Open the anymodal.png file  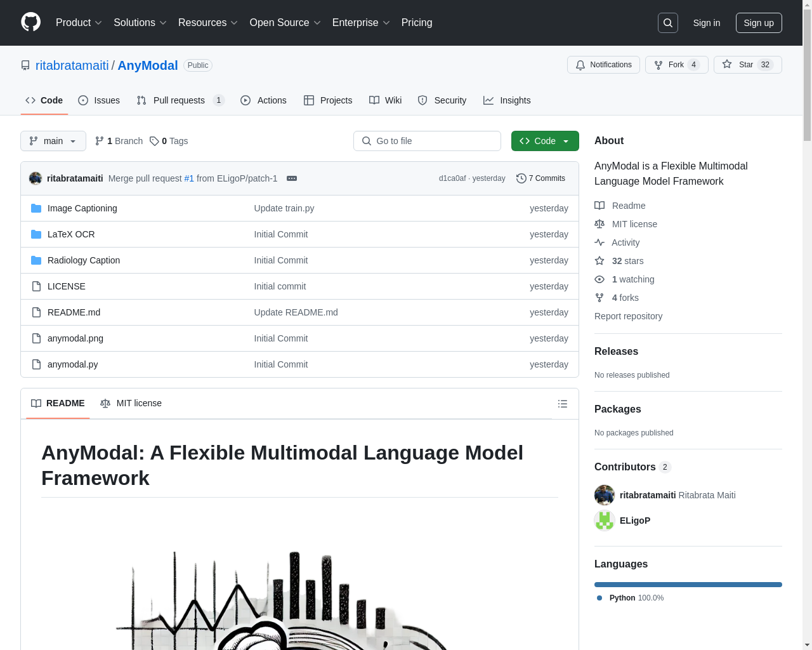pyautogui.click(x=75, y=338)
